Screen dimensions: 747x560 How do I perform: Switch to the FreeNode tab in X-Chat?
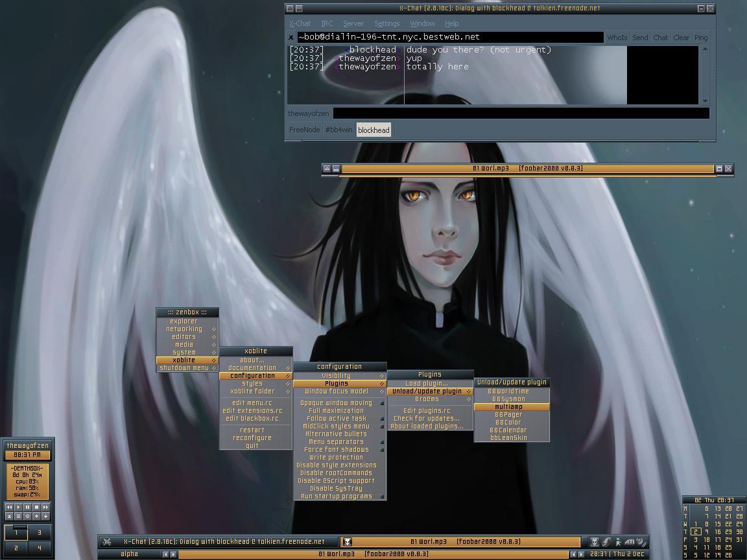[304, 130]
